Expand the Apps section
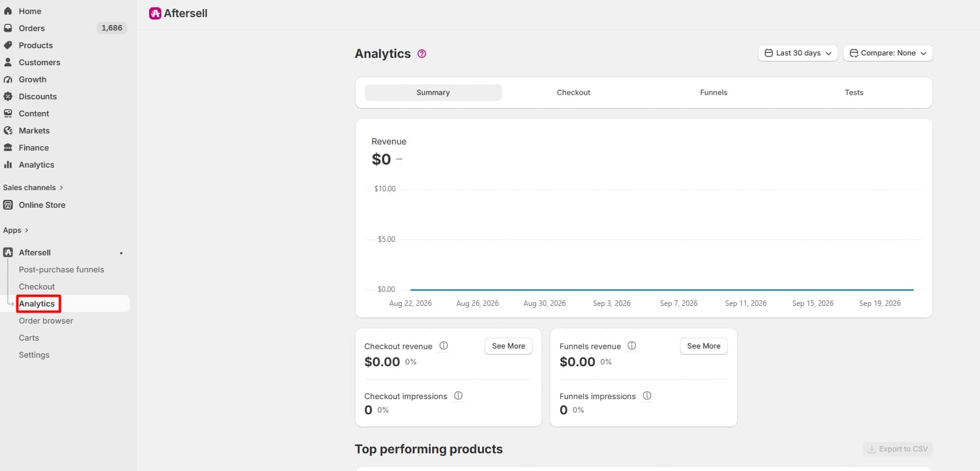The width and height of the screenshot is (980, 471). (x=16, y=230)
